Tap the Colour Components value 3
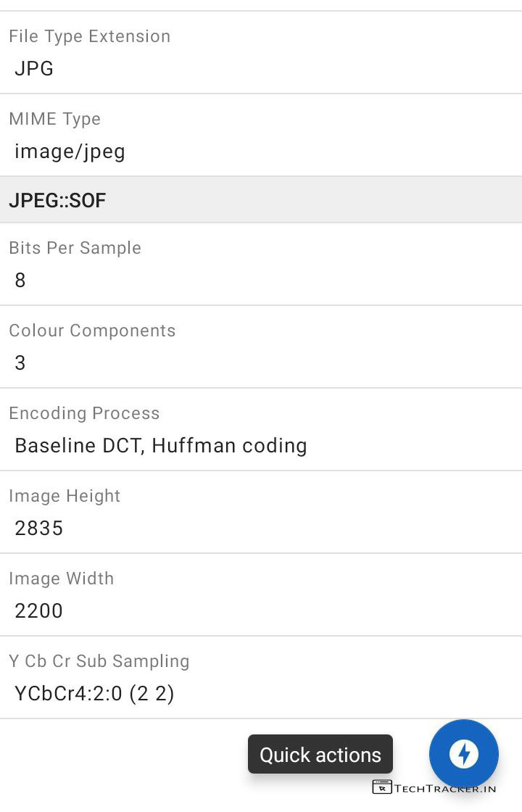 click(x=20, y=363)
